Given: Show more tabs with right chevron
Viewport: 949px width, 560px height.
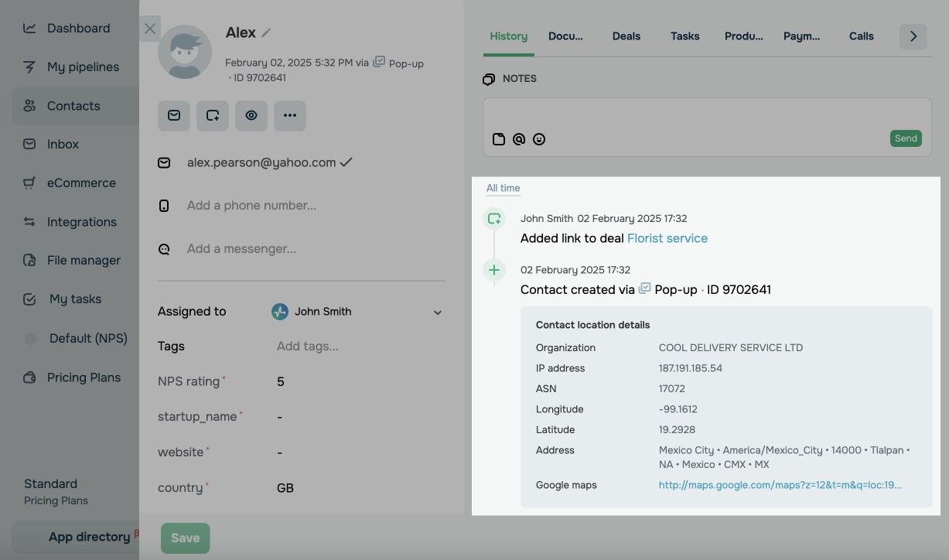Looking at the screenshot, I should [913, 36].
